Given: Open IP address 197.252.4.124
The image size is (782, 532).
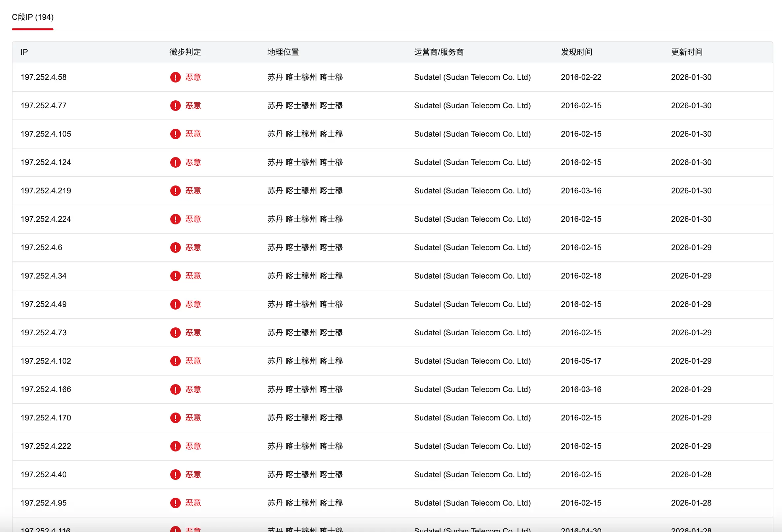Looking at the screenshot, I should [x=46, y=162].
